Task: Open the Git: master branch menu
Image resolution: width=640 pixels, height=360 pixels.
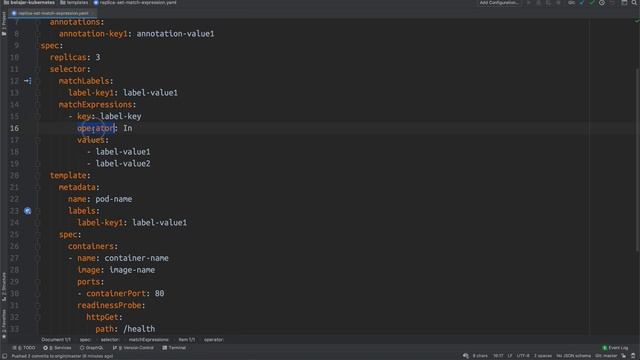Action: (x=606, y=356)
